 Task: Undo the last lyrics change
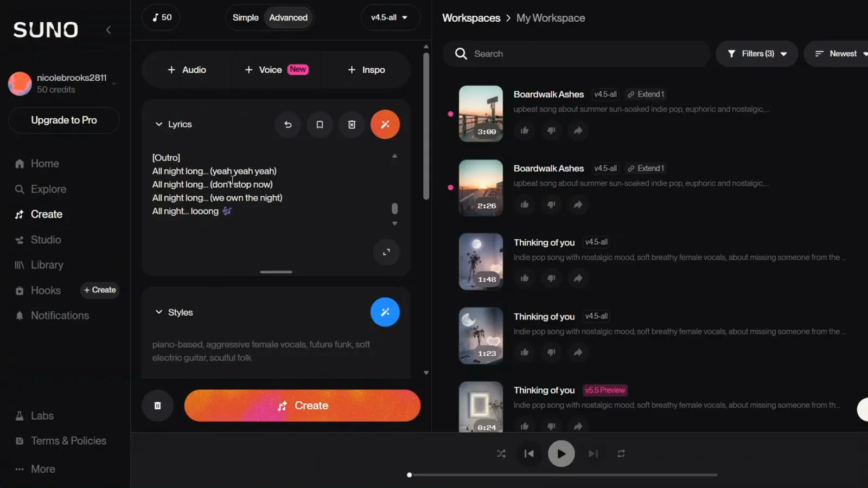pyautogui.click(x=288, y=124)
